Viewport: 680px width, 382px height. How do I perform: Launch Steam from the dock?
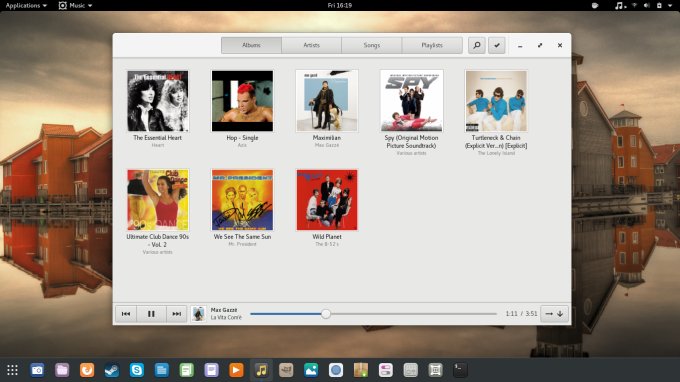pos(112,370)
